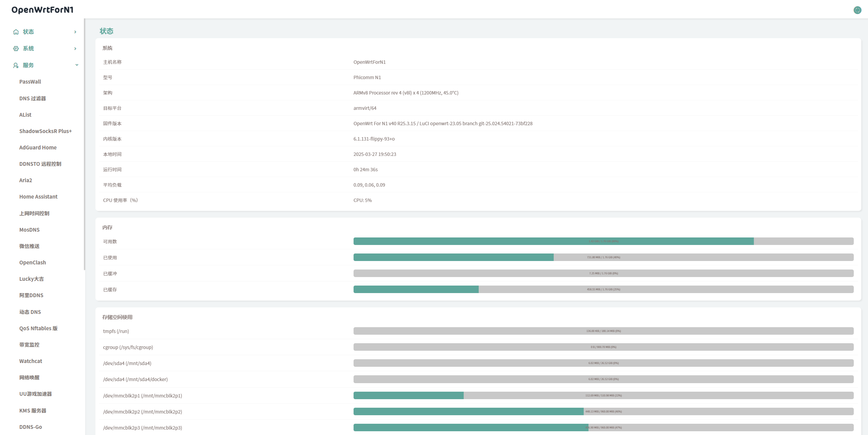Click the person icon beside 服务
Screen dimensions: 868x435
[x=16, y=66]
